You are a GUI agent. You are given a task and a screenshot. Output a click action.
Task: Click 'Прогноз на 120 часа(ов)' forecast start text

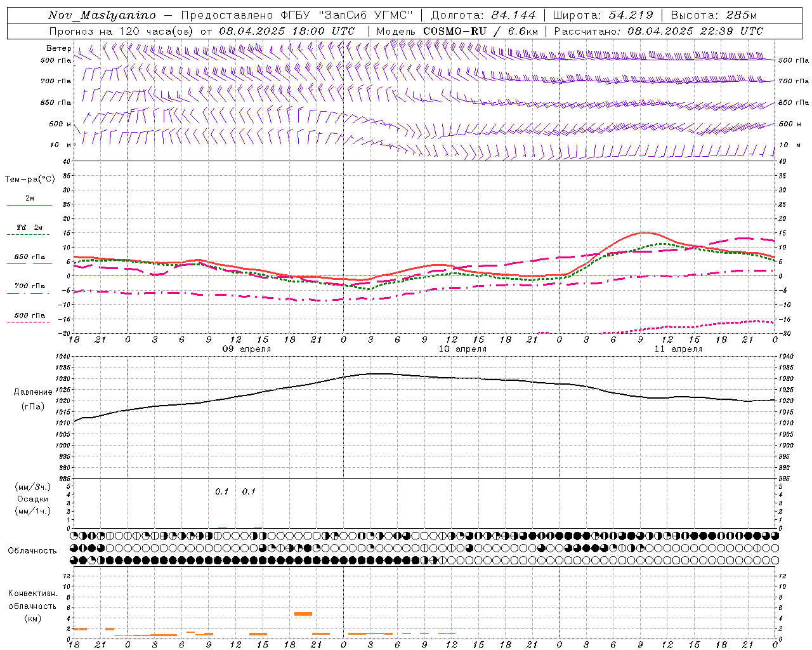tap(122, 31)
